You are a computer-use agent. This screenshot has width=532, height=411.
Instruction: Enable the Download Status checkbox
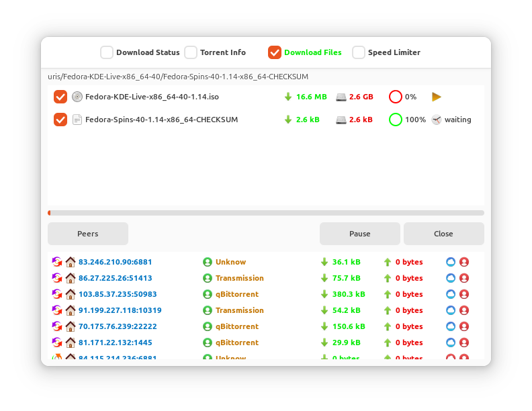(x=107, y=52)
